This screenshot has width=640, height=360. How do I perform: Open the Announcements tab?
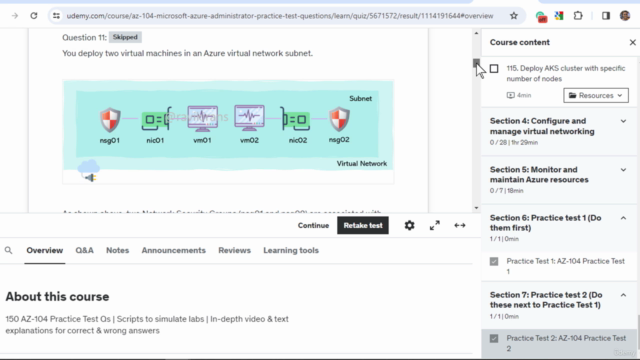point(173,250)
